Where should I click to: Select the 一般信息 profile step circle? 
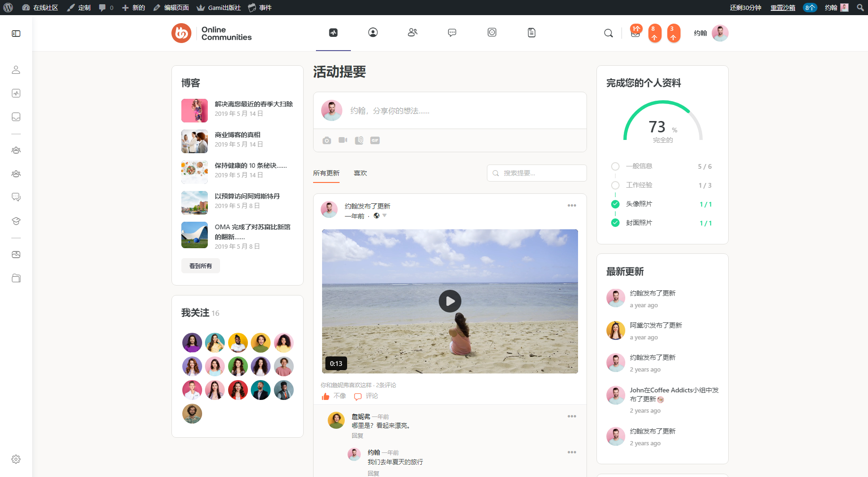tap(615, 166)
